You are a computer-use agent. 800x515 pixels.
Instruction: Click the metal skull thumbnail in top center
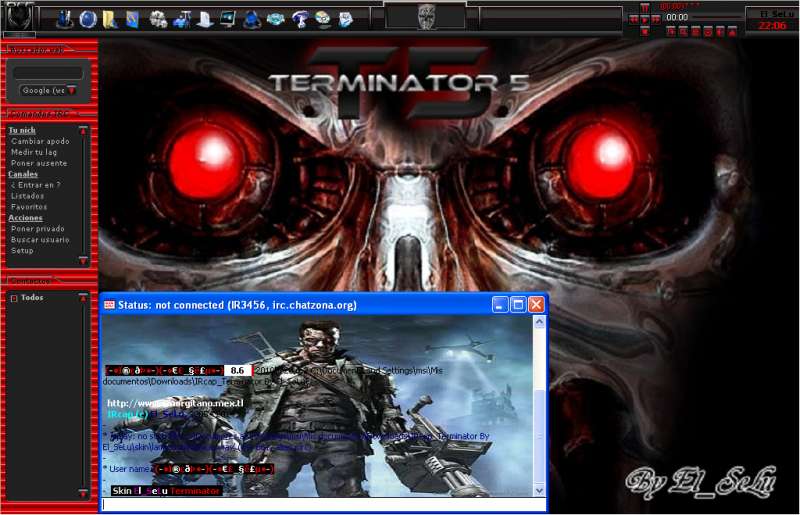(x=427, y=16)
